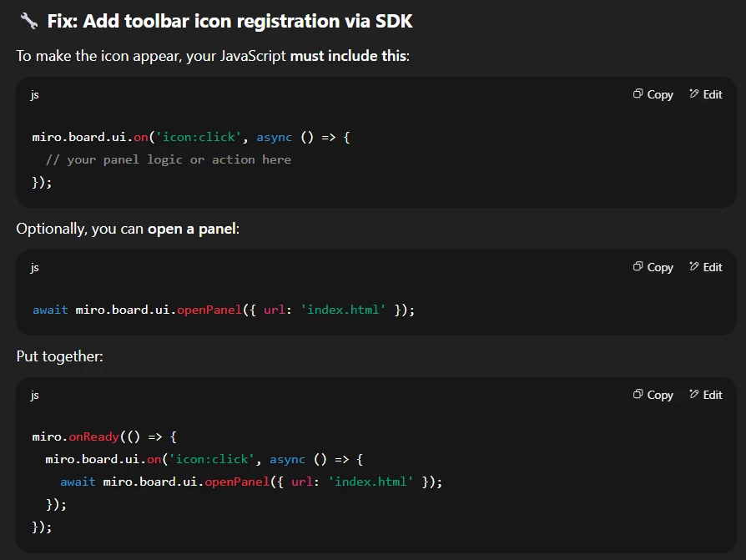Click 'icon:click' string in the first code block

coord(199,137)
